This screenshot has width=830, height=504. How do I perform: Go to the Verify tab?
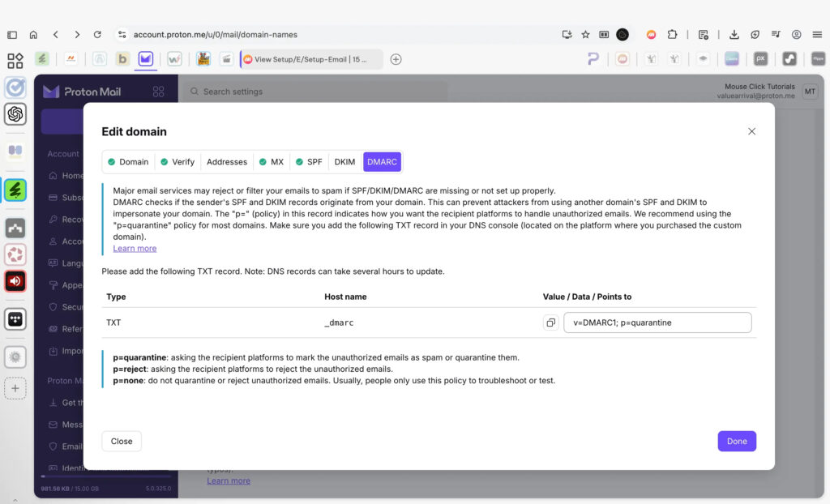178,162
